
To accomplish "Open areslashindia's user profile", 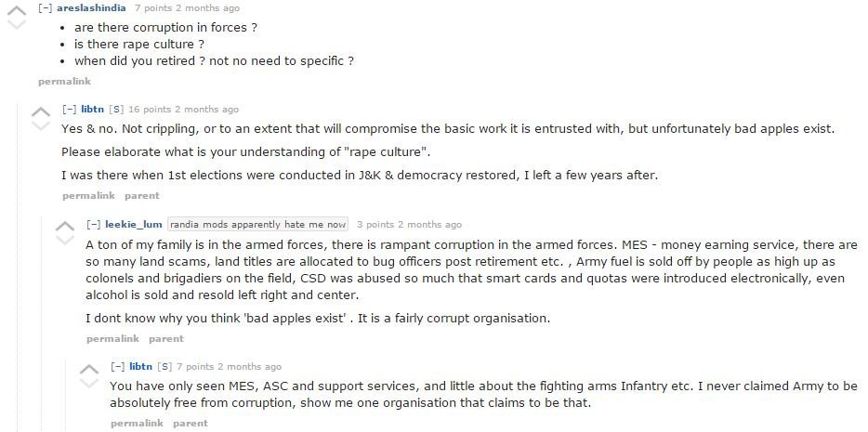I will click(91, 8).
